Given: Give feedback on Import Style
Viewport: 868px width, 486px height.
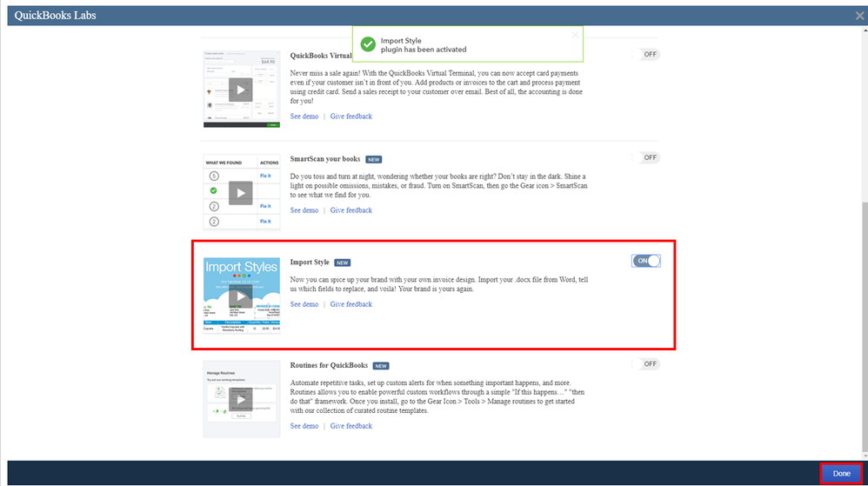Looking at the screenshot, I should 351,304.
